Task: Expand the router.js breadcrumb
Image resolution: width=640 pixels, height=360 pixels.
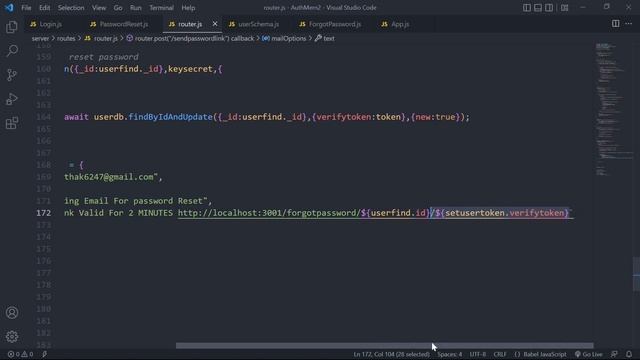Action: click(x=101, y=38)
